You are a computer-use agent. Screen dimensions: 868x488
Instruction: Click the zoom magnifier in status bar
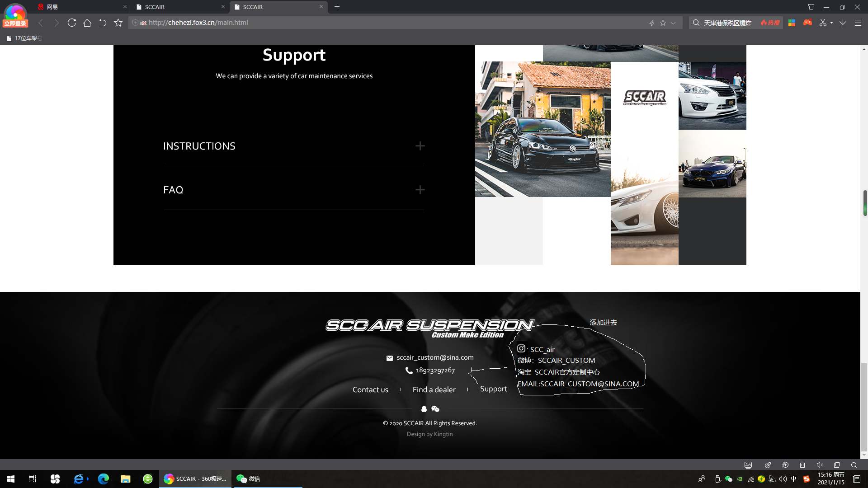click(x=854, y=465)
